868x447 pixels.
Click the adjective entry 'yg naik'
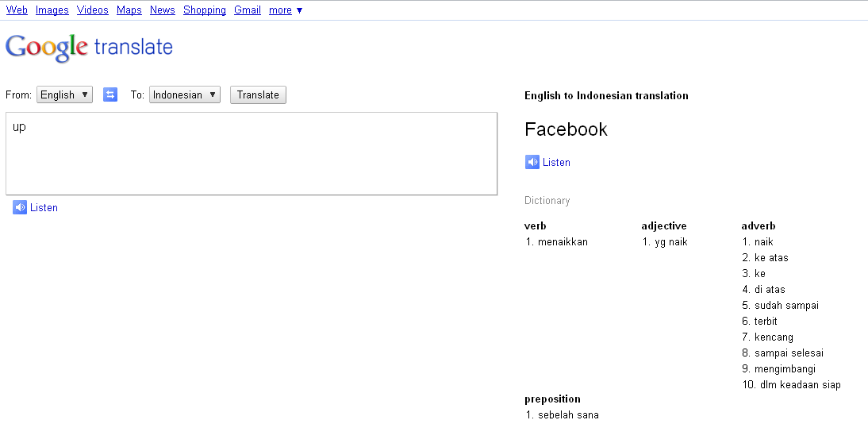pyautogui.click(x=671, y=241)
